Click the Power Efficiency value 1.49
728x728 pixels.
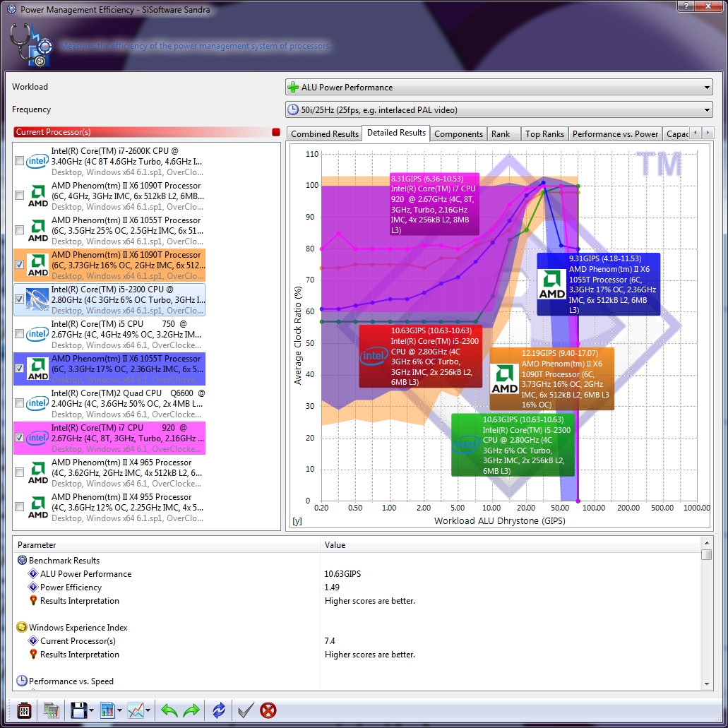[x=331, y=587]
